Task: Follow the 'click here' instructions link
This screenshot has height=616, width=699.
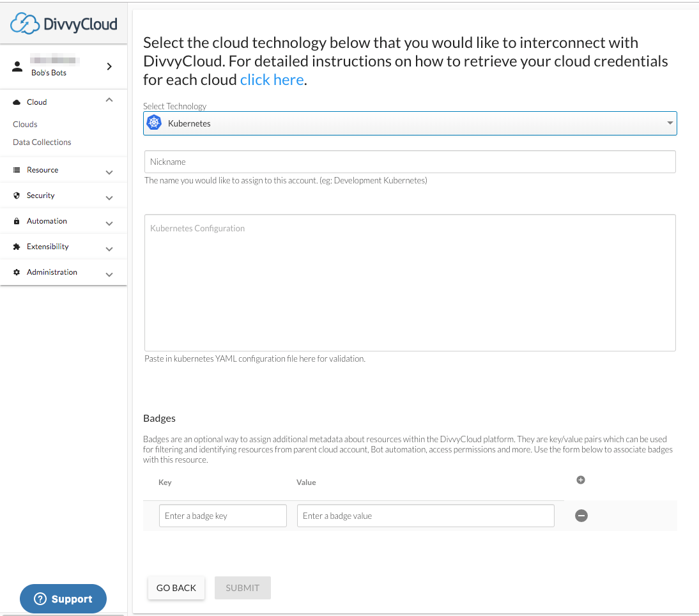Action: [x=272, y=80]
